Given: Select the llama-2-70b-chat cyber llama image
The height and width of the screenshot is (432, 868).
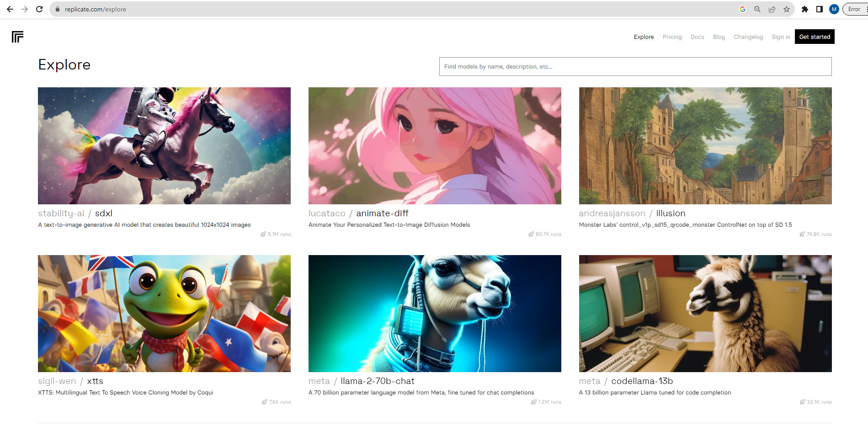Looking at the screenshot, I should tap(434, 314).
